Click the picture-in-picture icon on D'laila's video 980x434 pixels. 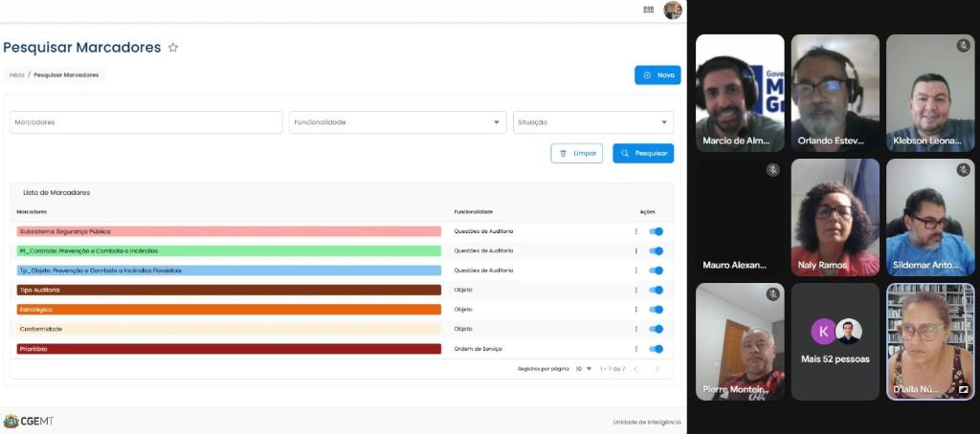coord(963,390)
